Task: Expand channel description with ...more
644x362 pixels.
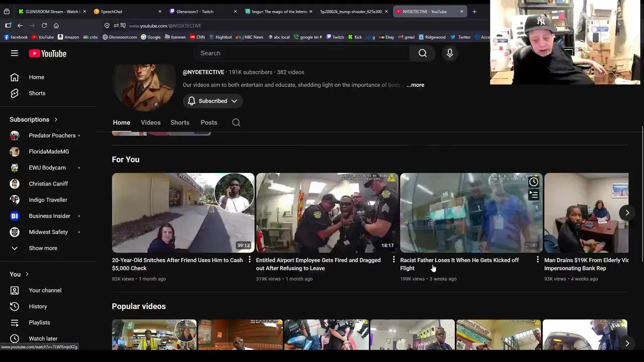Action: click(x=415, y=85)
